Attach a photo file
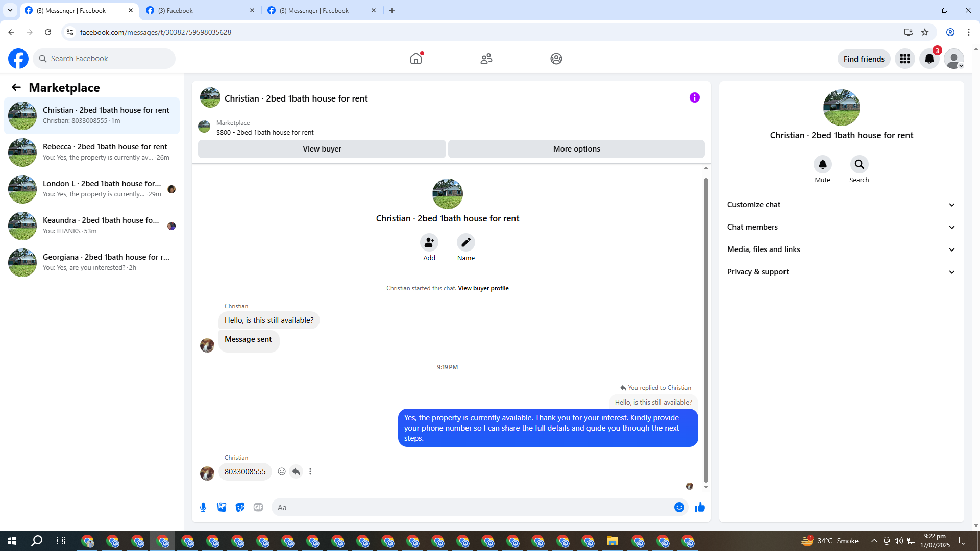The width and height of the screenshot is (980, 551). point(222,507)
